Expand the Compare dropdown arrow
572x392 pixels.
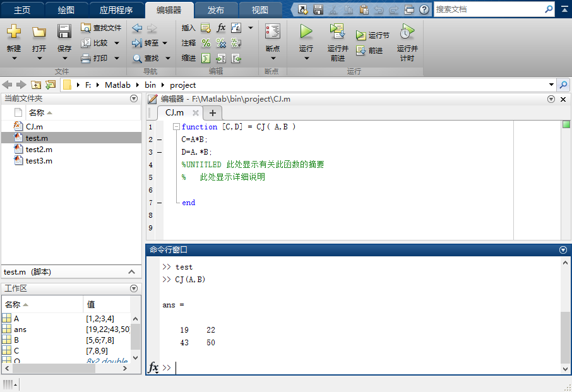click(x=117, y=43)
